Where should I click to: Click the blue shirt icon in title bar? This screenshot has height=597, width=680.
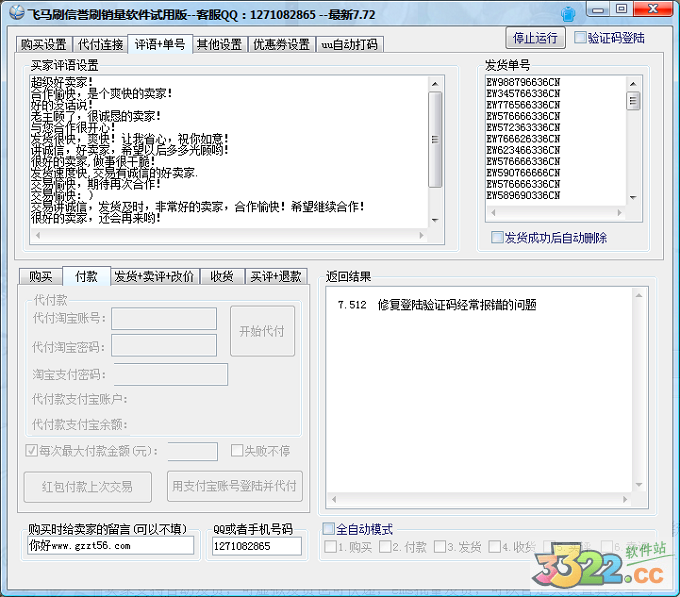tap(567, 14)
